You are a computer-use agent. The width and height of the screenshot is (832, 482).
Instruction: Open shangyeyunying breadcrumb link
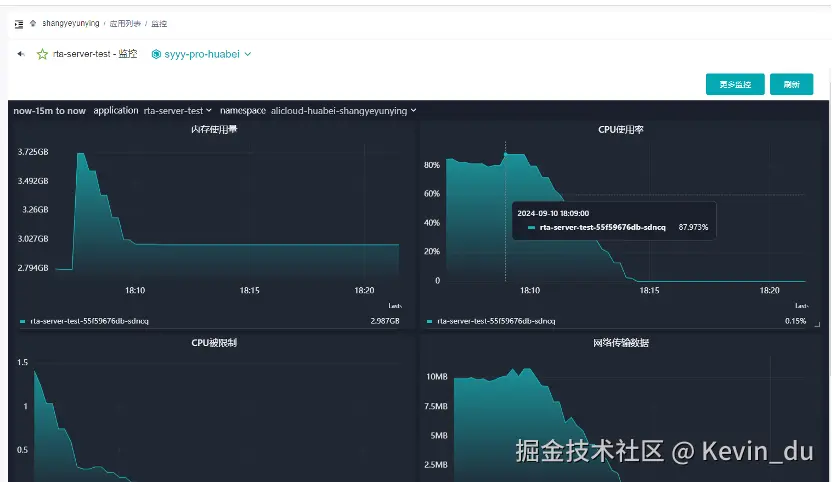tap(71, 23)
